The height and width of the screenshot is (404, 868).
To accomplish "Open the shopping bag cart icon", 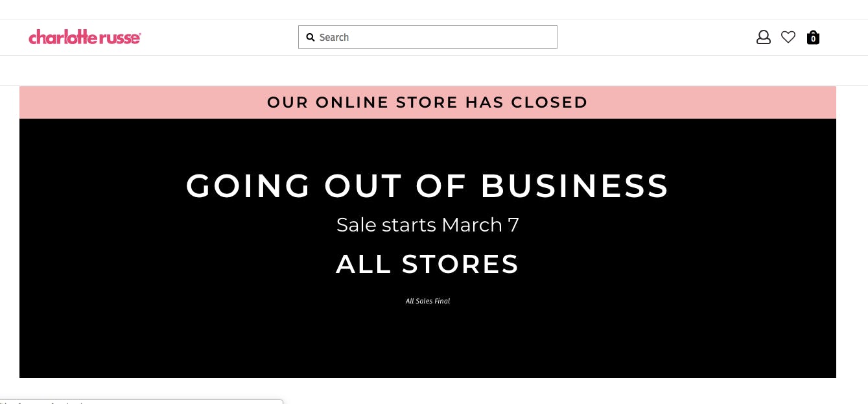I will tap(813, 38).
